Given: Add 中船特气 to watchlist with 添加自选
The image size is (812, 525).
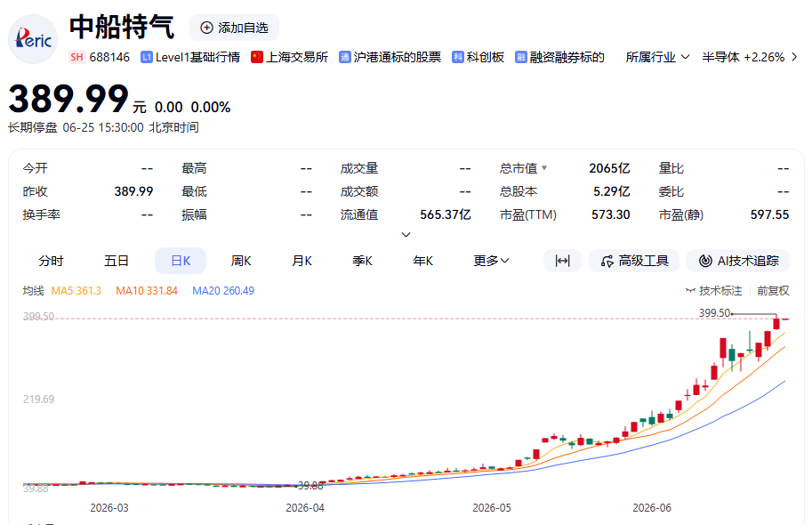Looking at the screenshot, I should [234, 28].
